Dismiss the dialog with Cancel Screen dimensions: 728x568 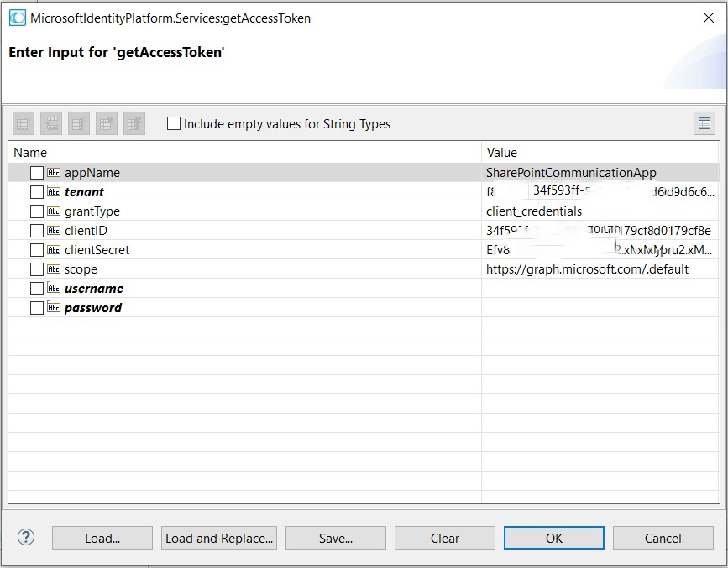pyautogui.click(x=663, y=538)
